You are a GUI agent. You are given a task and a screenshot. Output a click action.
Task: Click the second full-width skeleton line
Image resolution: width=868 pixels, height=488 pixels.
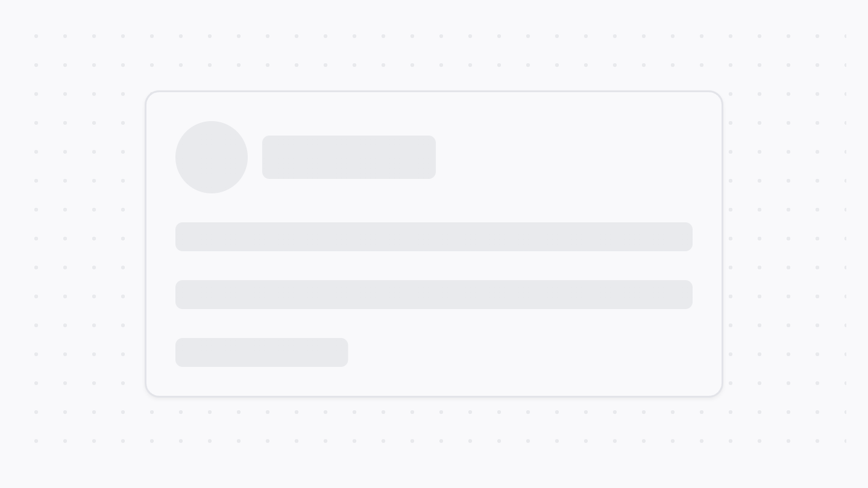434,295
